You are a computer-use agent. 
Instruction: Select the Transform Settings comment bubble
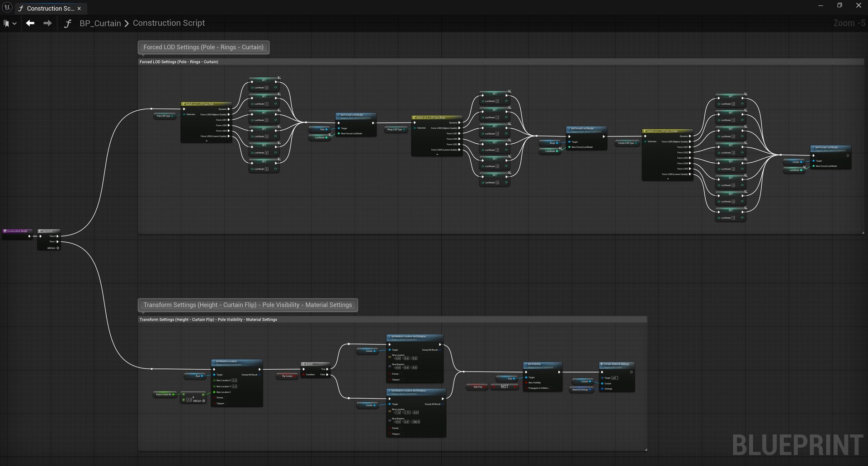point(248,305)
